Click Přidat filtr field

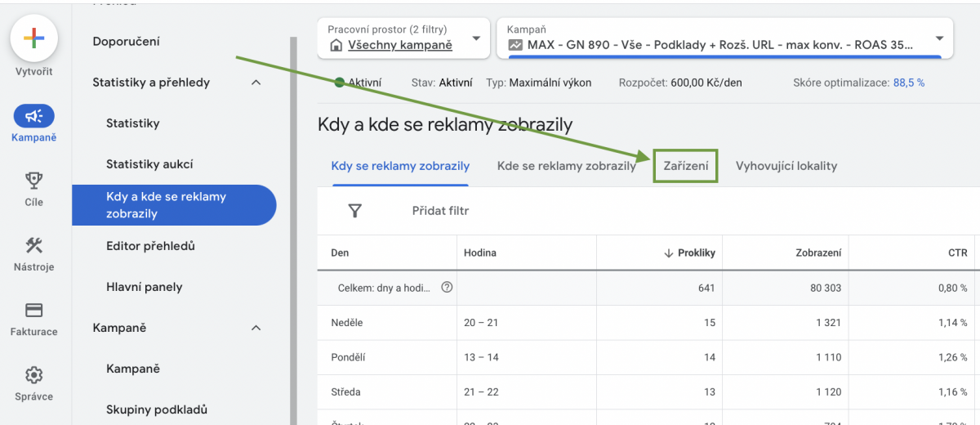coord(440,211)
